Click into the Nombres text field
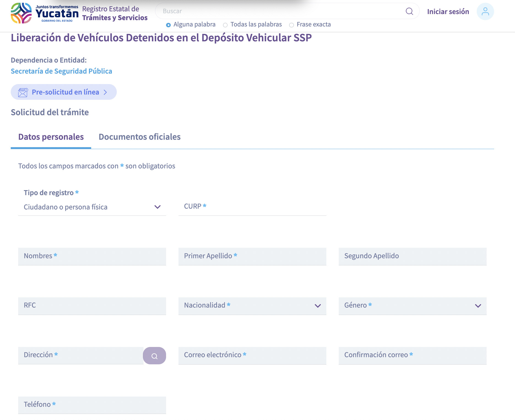 pos(92,256)
